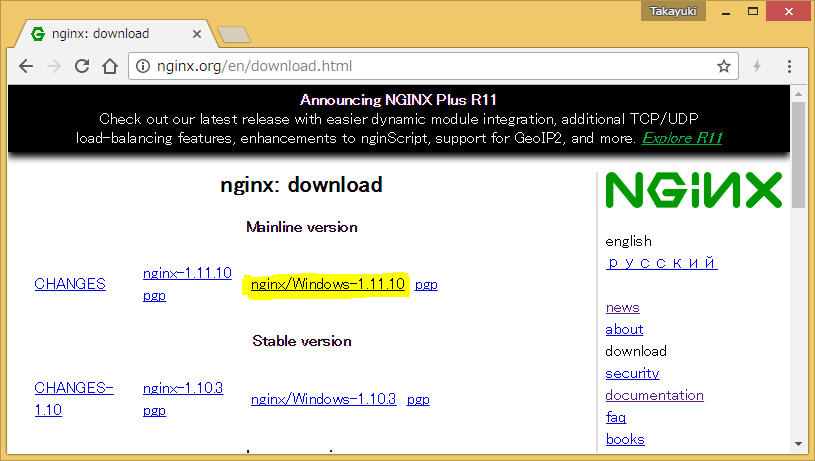Screen dimensions: 815x461
Task: Download nginx-1.10.3 source link
Action: coord(183,388)
